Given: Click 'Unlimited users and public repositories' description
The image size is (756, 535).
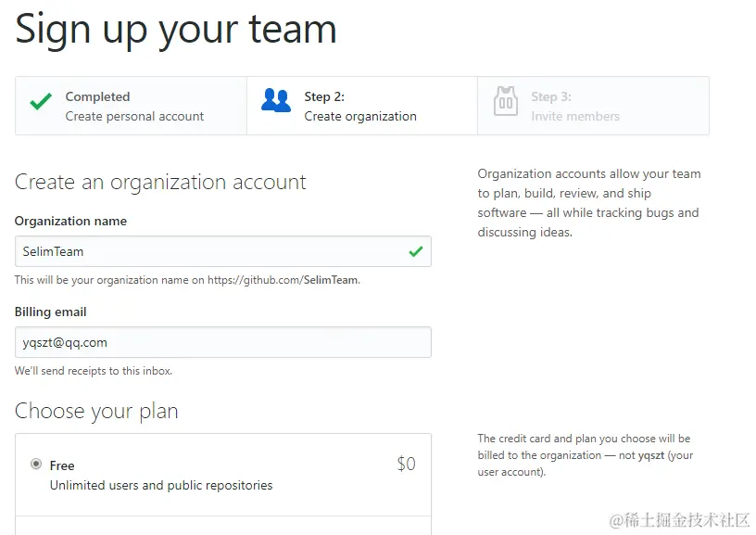Looking at the screenshot, I should [x=161, y=485].
